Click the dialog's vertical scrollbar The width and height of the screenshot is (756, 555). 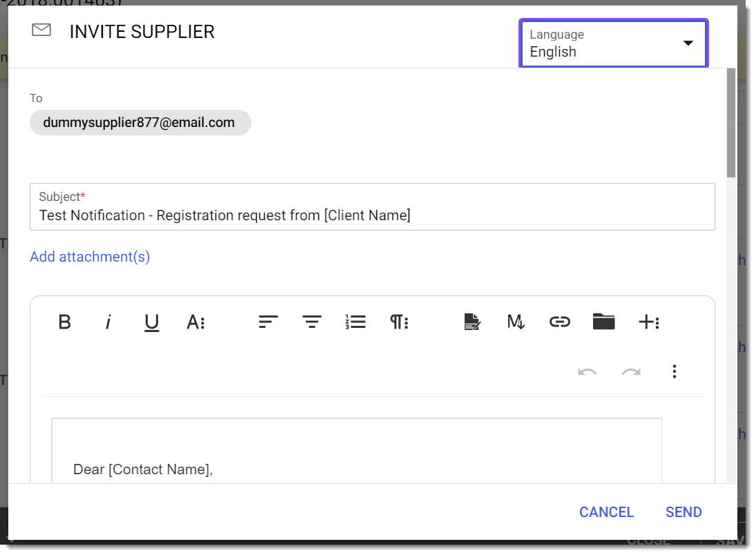731,124
